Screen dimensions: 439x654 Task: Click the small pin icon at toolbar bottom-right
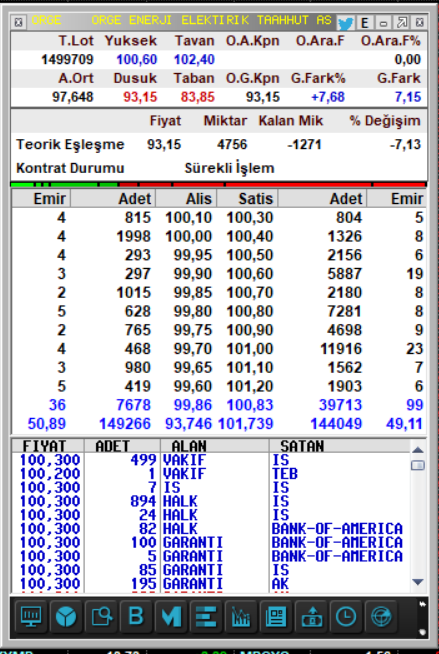[x=421, y=631]
